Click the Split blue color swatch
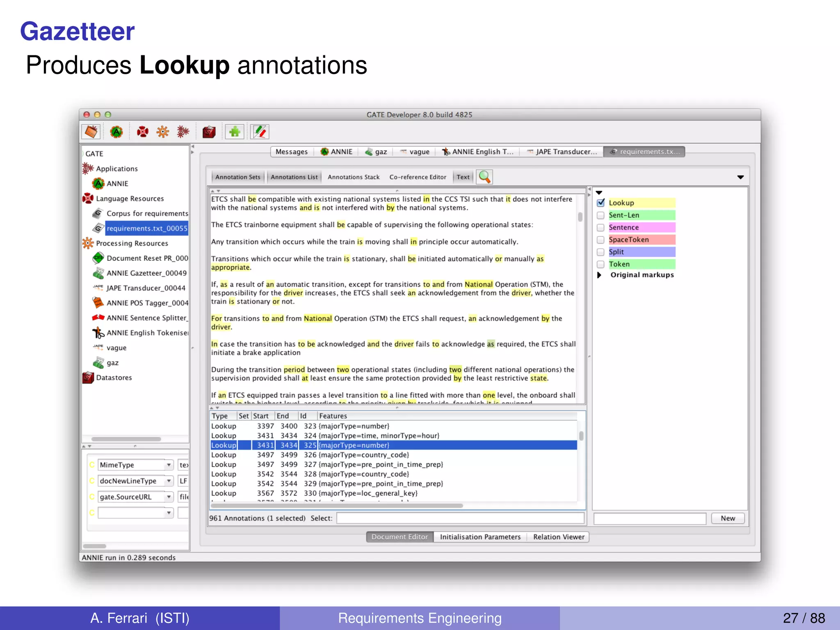This screenshot has height=630, width=840. 642,252
